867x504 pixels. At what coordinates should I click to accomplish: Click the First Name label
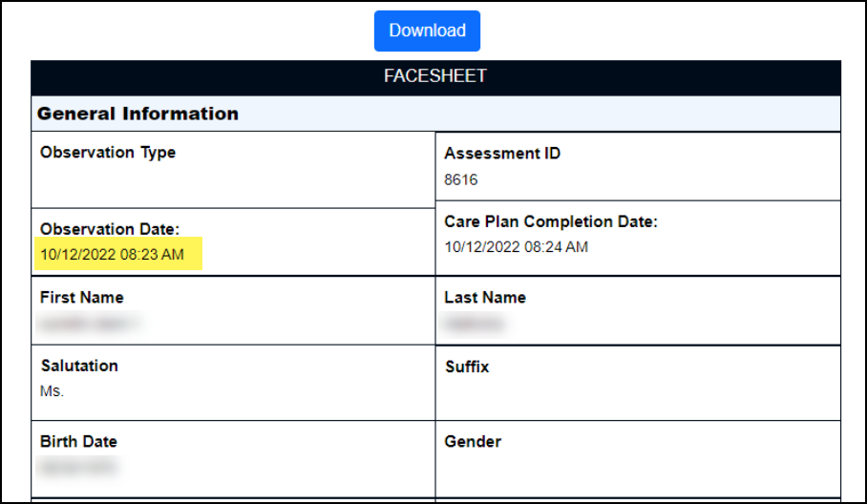[x=82, y=298]
